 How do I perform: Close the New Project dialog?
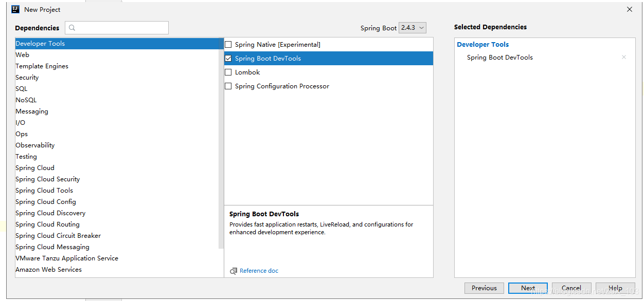[x=630, y=9]
